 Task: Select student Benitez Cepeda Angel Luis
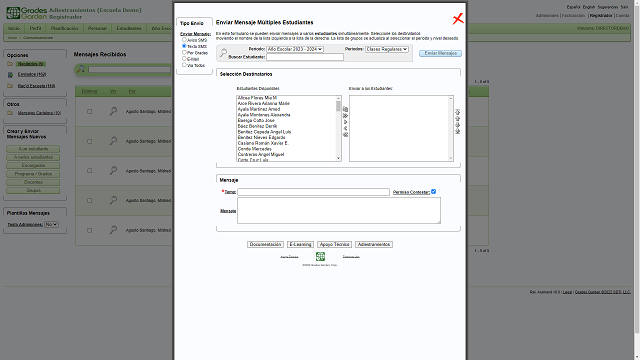[264, 132]
